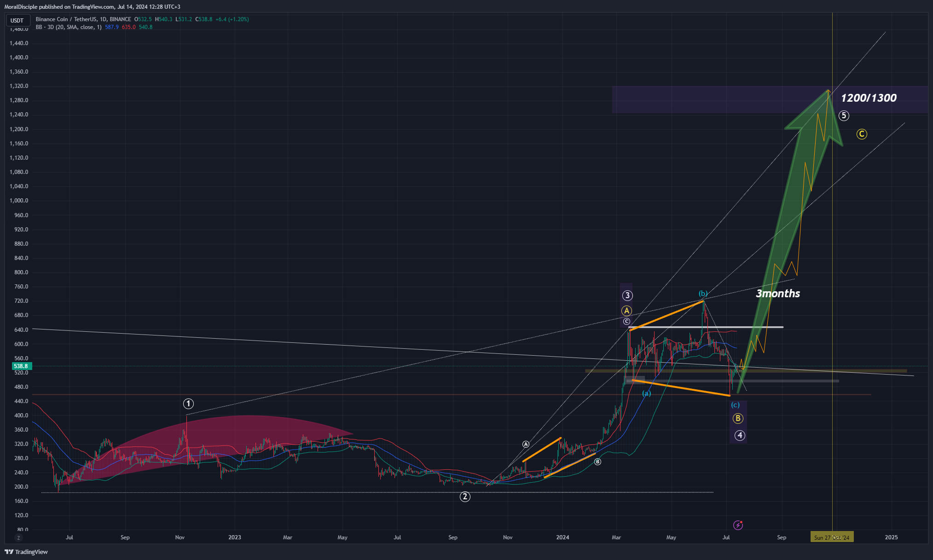Viewport: 933px width, 560px height.
Task: Click the 1,000.0 price axis label
Action: (19, 201)
